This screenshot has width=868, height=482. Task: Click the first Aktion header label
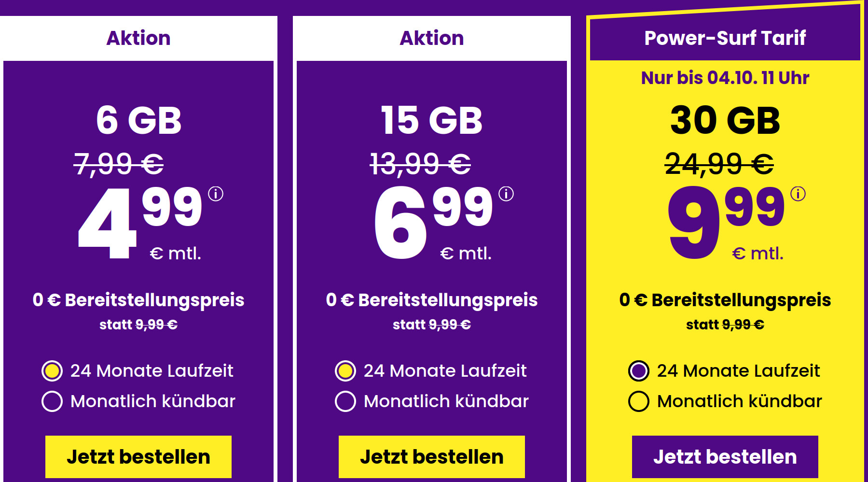pyautogui.click(x=138, y=38)
